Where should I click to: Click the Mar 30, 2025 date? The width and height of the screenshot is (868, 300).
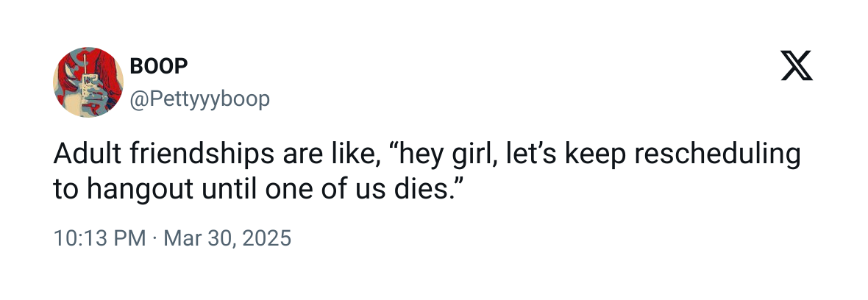227,239
